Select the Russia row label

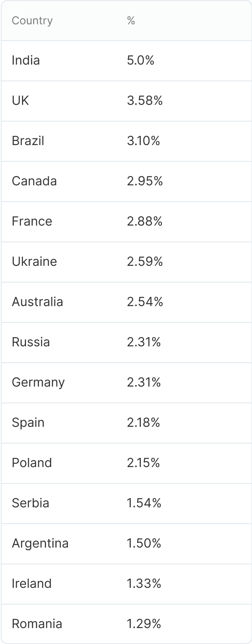31,342
